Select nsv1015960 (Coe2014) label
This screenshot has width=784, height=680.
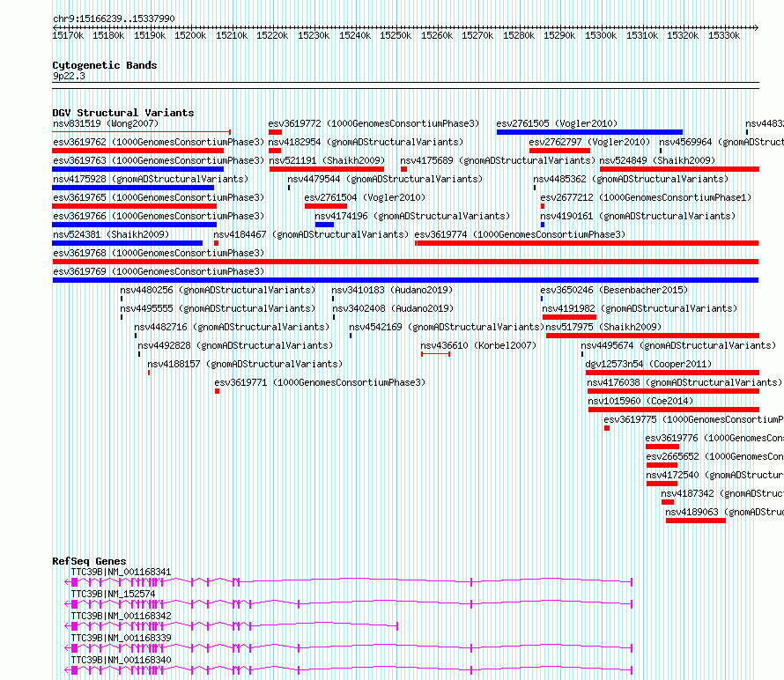[x=640, y=401]
